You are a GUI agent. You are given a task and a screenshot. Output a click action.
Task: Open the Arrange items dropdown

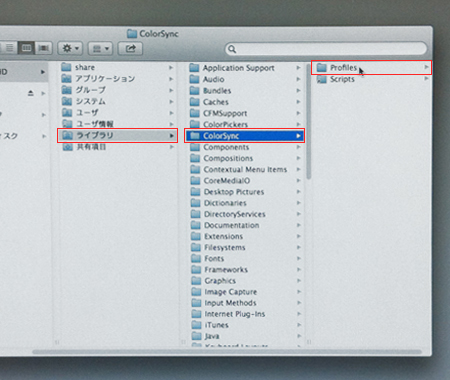[x=100, y=49]
